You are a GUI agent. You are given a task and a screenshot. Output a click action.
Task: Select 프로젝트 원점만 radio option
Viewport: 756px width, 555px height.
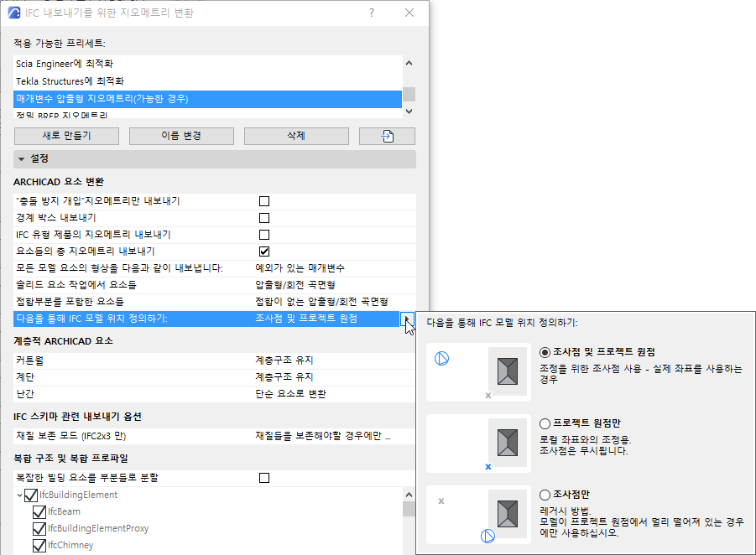point(545,424)
